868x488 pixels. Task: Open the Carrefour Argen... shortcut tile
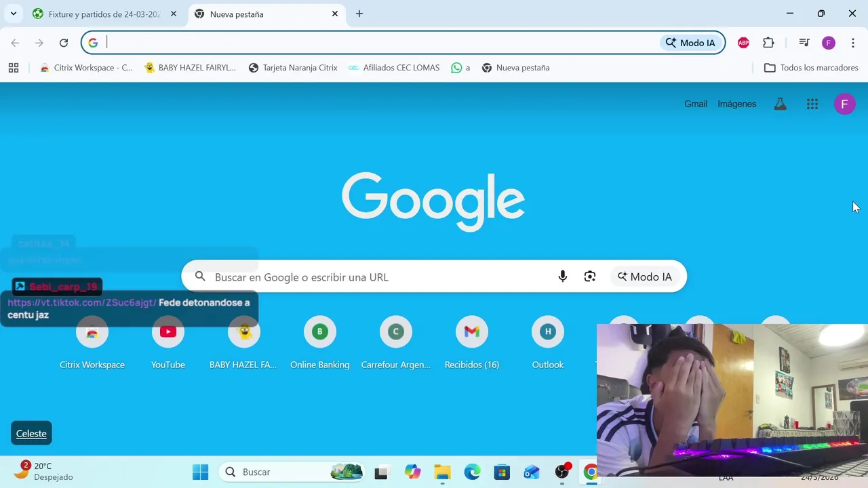tap(396, 343)
